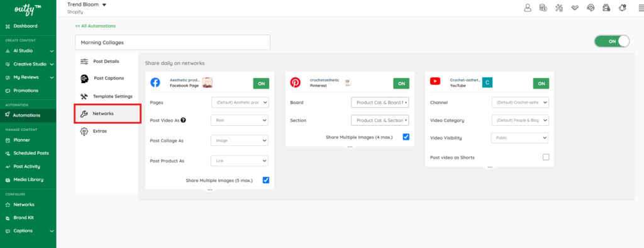Expand Facebook card more options ellipsis
Screen dimensions: 644x248
click(210, 189)
